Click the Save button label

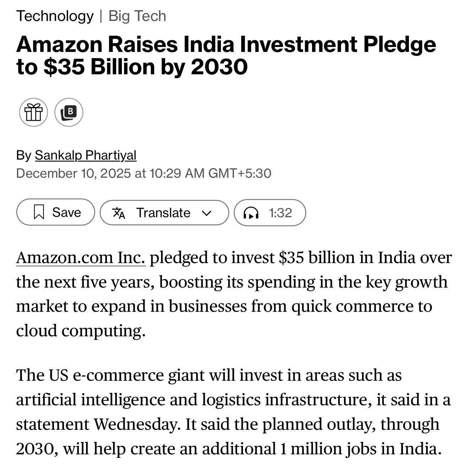click(66, 212)
